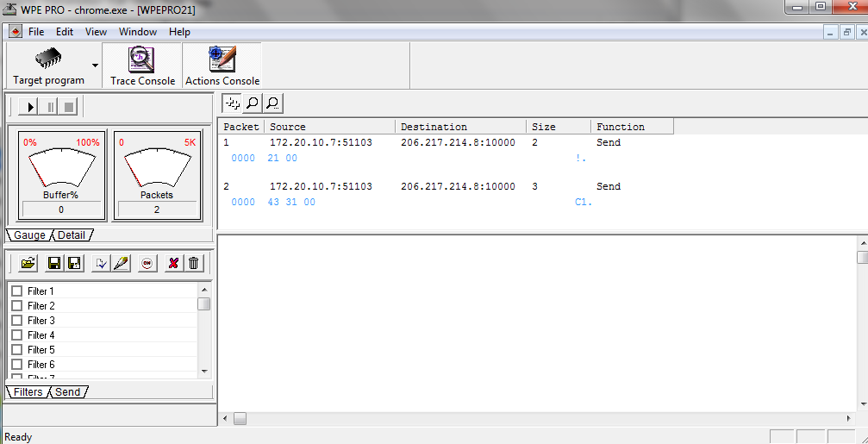Click the 'C1.' ASCII text of packet 2

pos(584,203)
